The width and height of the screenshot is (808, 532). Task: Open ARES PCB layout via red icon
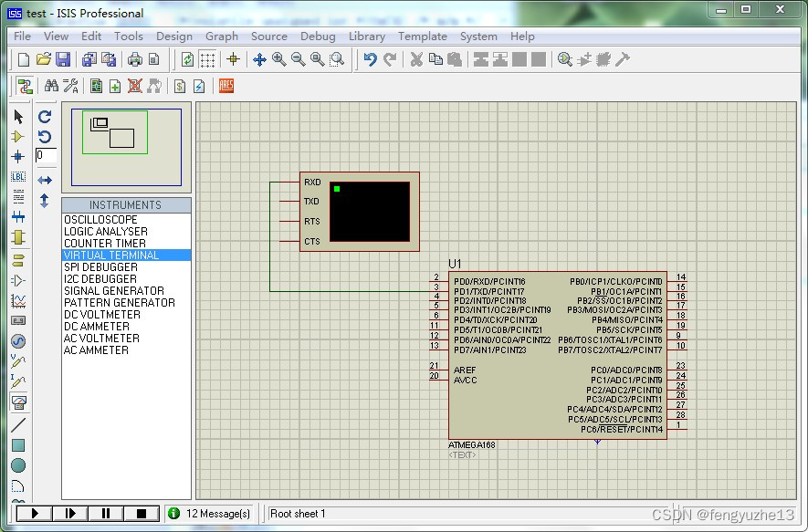click(x=226, y=86)
